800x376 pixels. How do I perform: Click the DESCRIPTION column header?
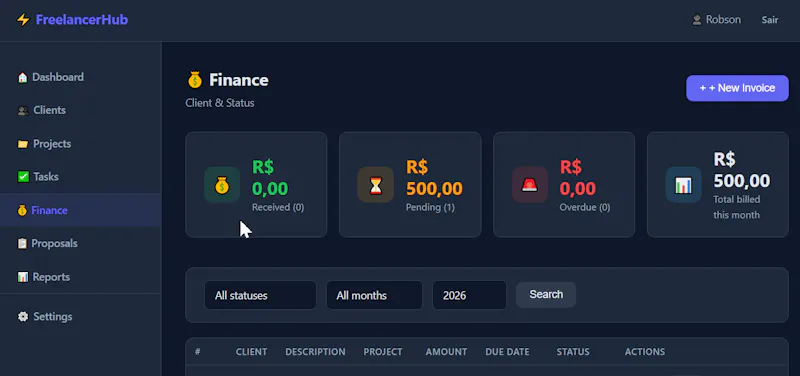[315, 352]
